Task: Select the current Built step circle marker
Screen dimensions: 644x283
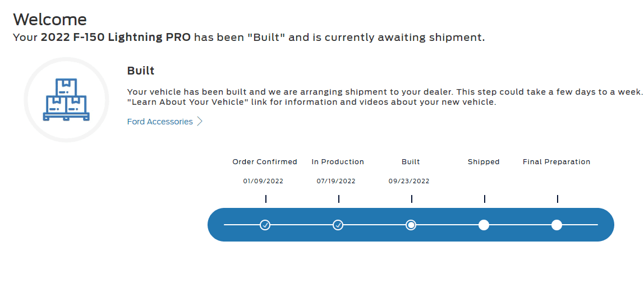Action: [411, 225]
